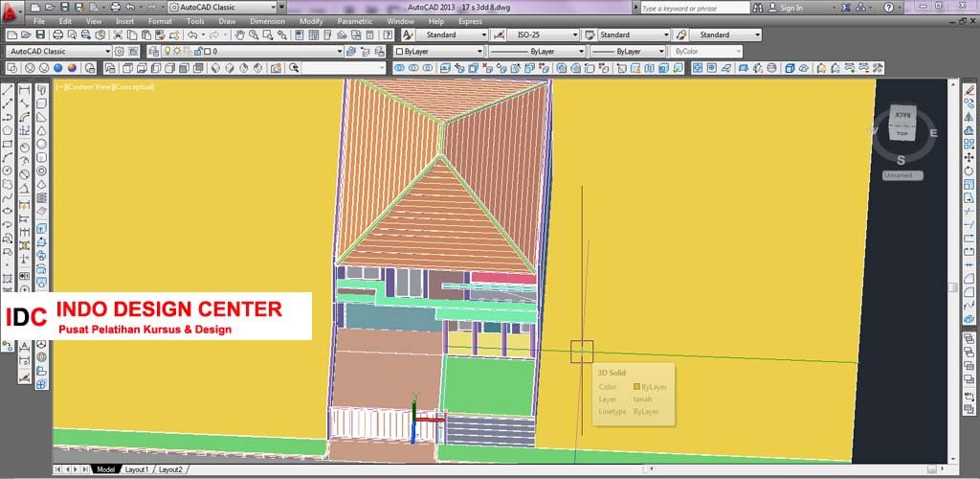This screenshot has width=980, height=479.
Task: Click the ByLayer color swatch in tooltip
Action: [636, 386]
